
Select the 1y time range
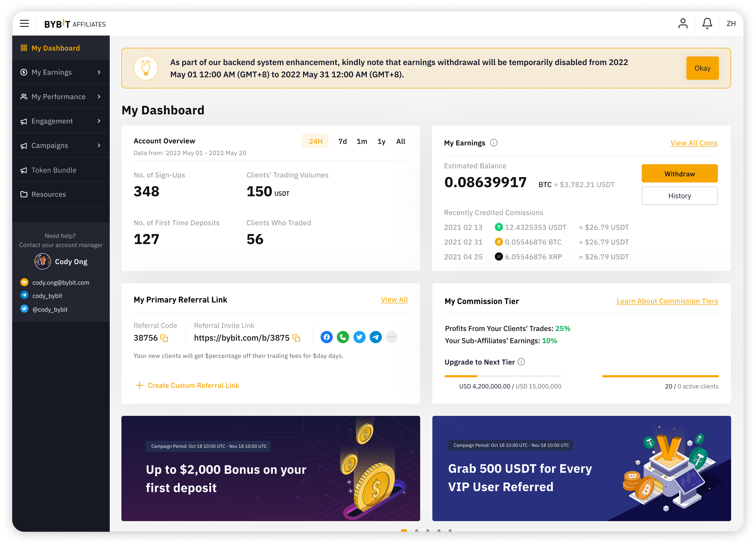381,141
